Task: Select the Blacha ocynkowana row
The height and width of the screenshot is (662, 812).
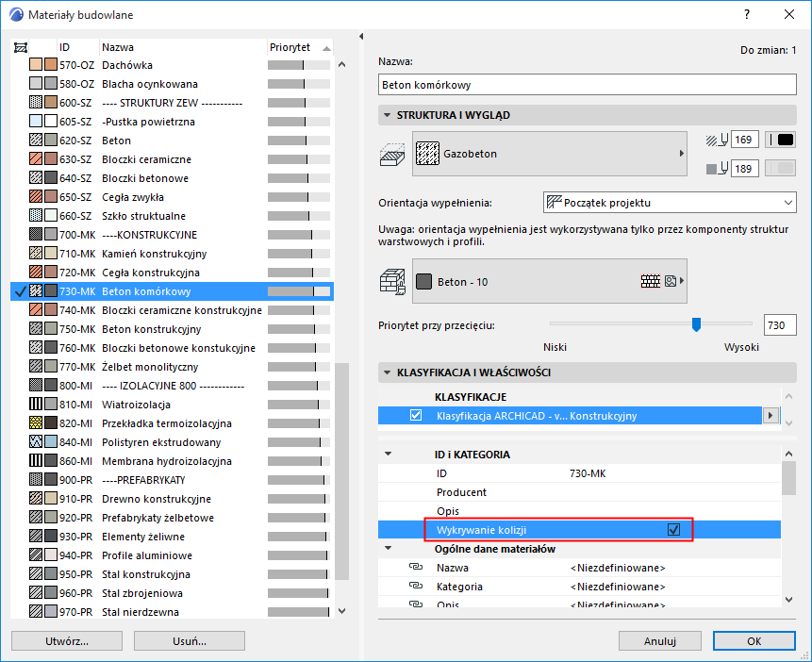Action: (x=172, y=83)
